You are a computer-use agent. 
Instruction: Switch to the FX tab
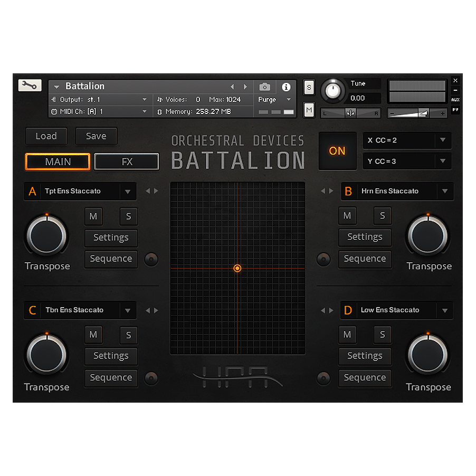127,161
